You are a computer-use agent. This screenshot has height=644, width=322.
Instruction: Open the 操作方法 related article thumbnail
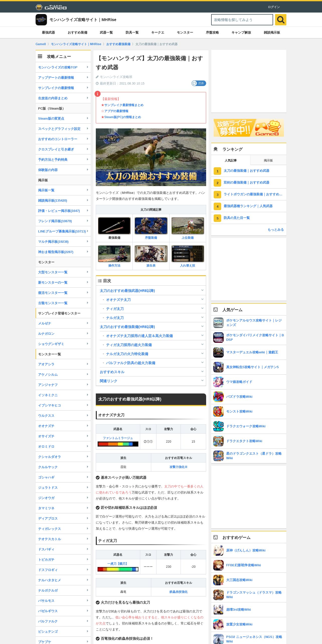click(x=114, y=254)
